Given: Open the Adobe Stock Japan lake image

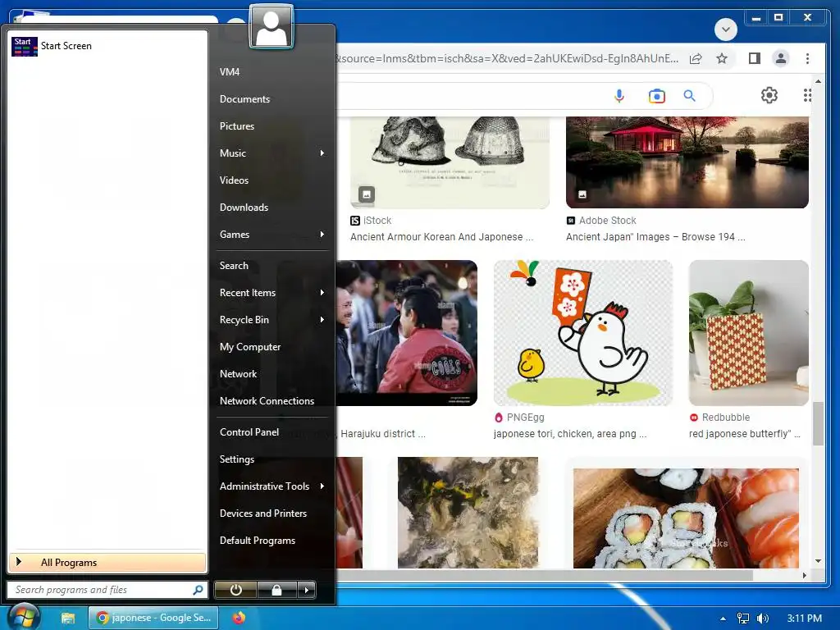Looking at the screenshot, I should 687,162.
